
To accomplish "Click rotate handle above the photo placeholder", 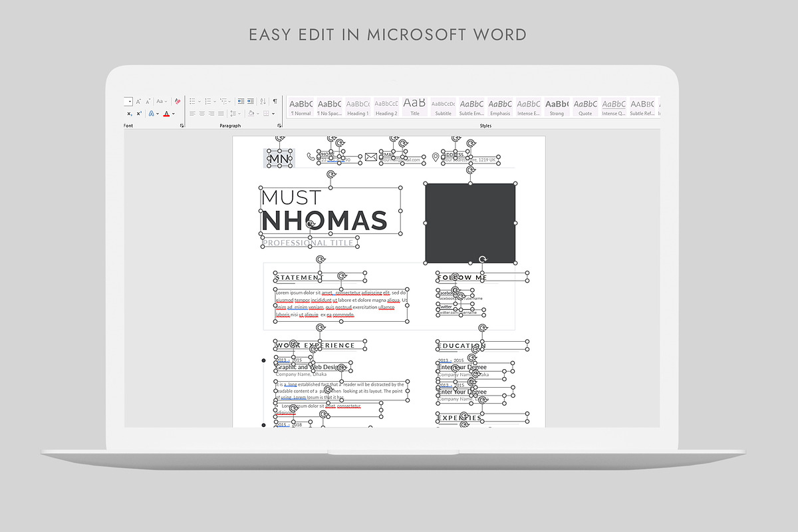I will (471, 169).
